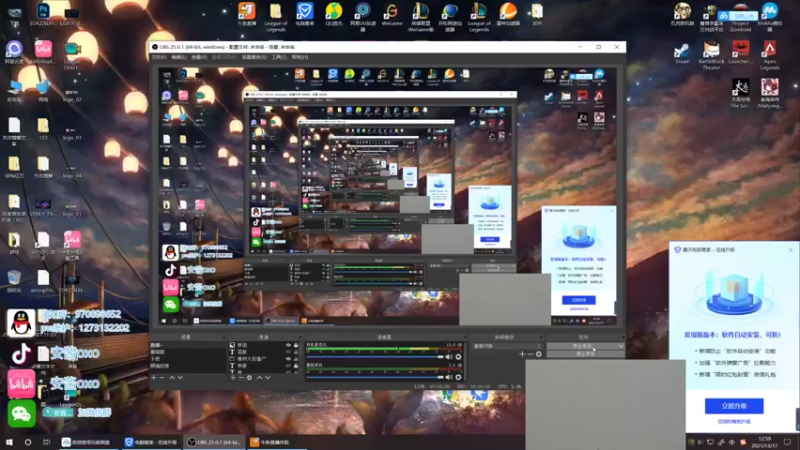
Task: Move selected scene down in OBS
Action: pyautogui.click(x=180, y=378)
